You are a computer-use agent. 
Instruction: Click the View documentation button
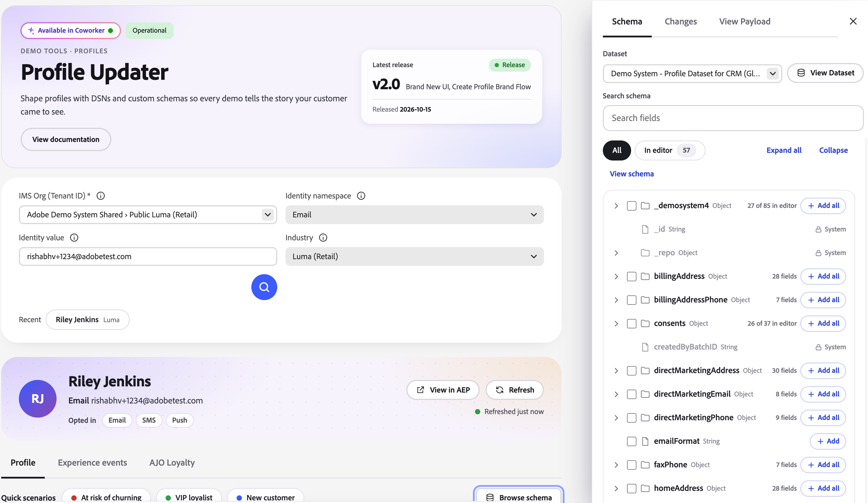66,139
